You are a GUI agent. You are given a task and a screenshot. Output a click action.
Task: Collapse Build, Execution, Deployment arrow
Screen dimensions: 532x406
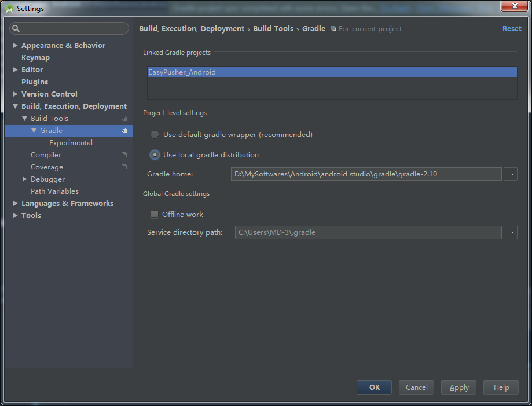(x=15, y=106)
